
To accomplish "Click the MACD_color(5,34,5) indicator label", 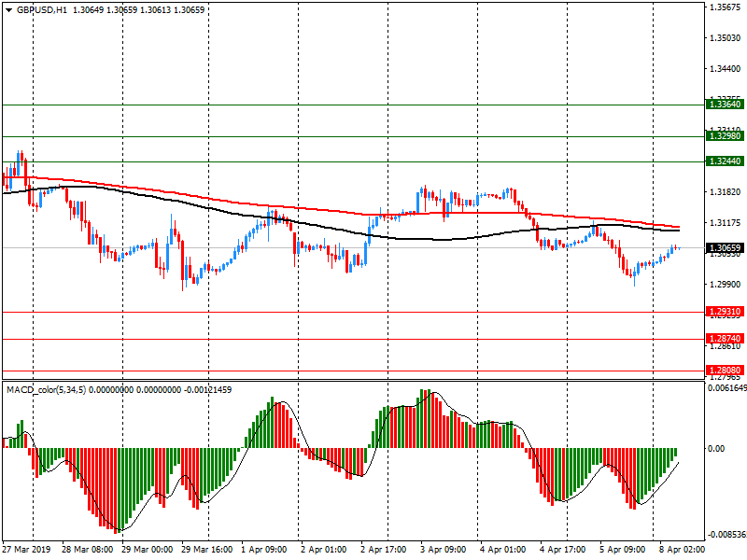I will pos(47,389).
